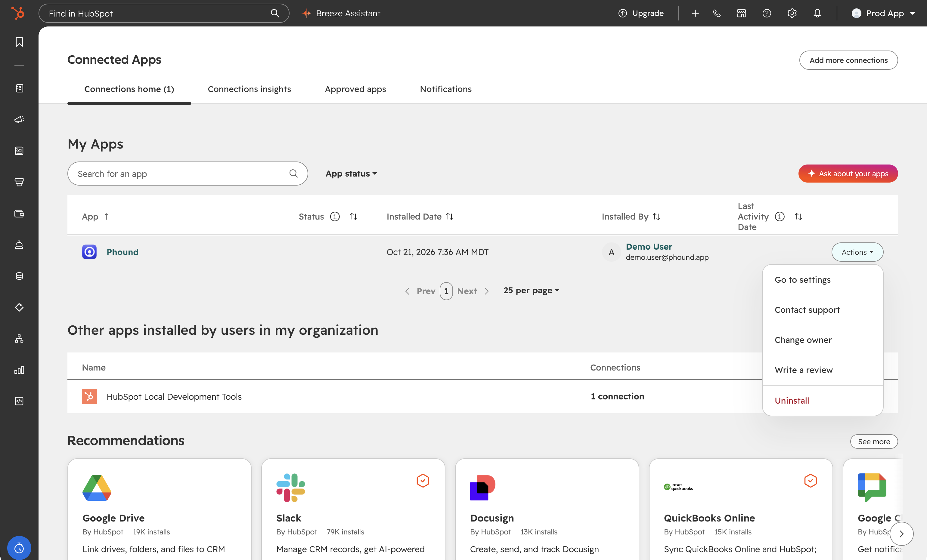This screenshot has width=927, height=560.
Task: Select Change owner menu item
Action: tap(822, 340)
